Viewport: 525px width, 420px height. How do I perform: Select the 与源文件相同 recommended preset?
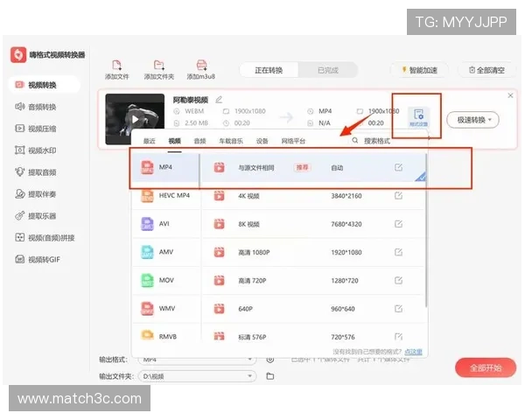point(312,167)
